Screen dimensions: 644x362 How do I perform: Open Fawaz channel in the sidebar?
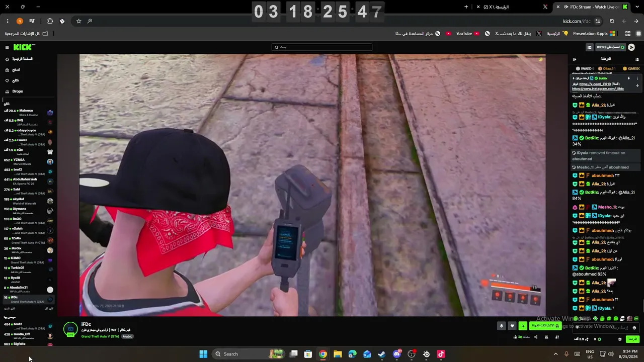(29, 142)
